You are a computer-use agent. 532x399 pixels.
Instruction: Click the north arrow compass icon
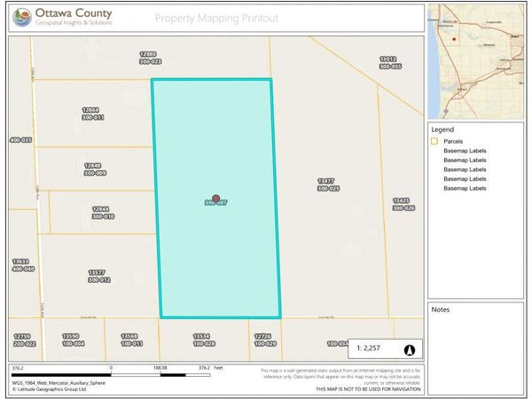(410, 348)
